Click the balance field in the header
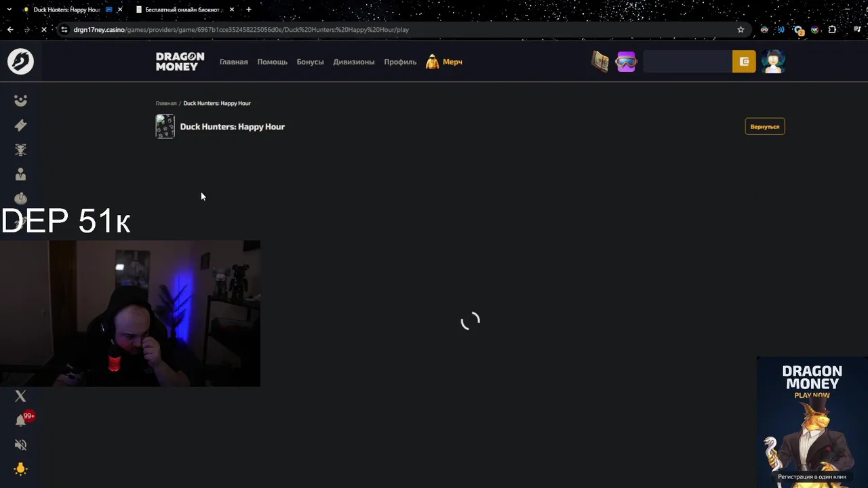 (x=687, y=62)
